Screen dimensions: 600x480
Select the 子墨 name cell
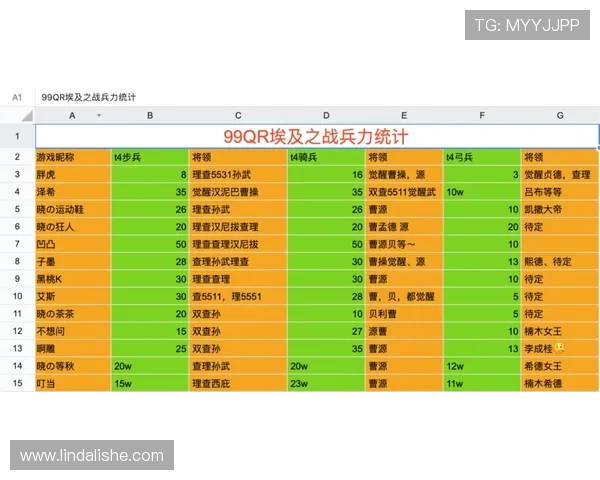click(x=73, y=261)
